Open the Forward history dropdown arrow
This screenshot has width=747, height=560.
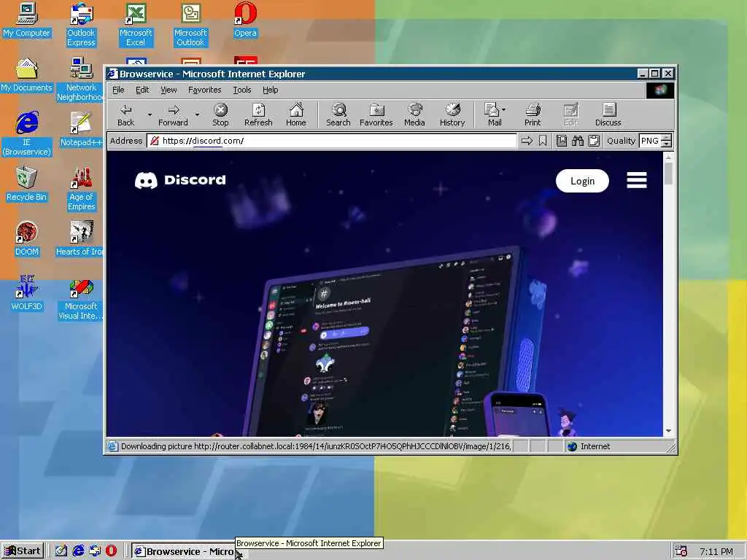click(197, 114)
